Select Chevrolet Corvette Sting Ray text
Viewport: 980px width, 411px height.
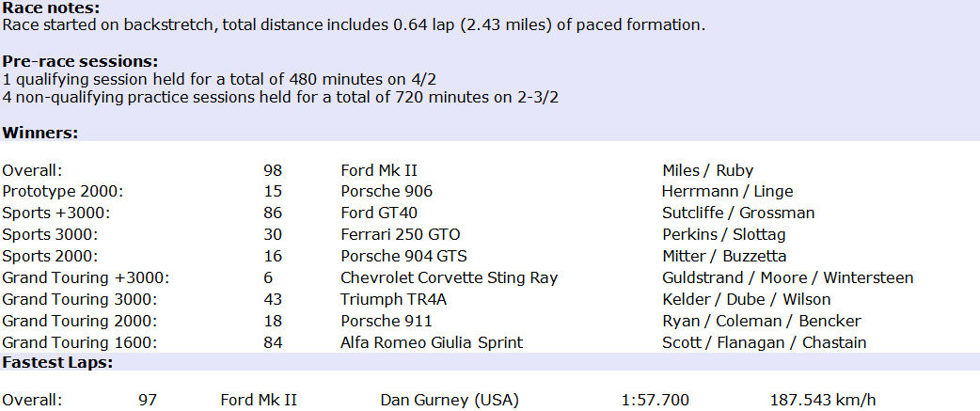[x=449, y=278]
